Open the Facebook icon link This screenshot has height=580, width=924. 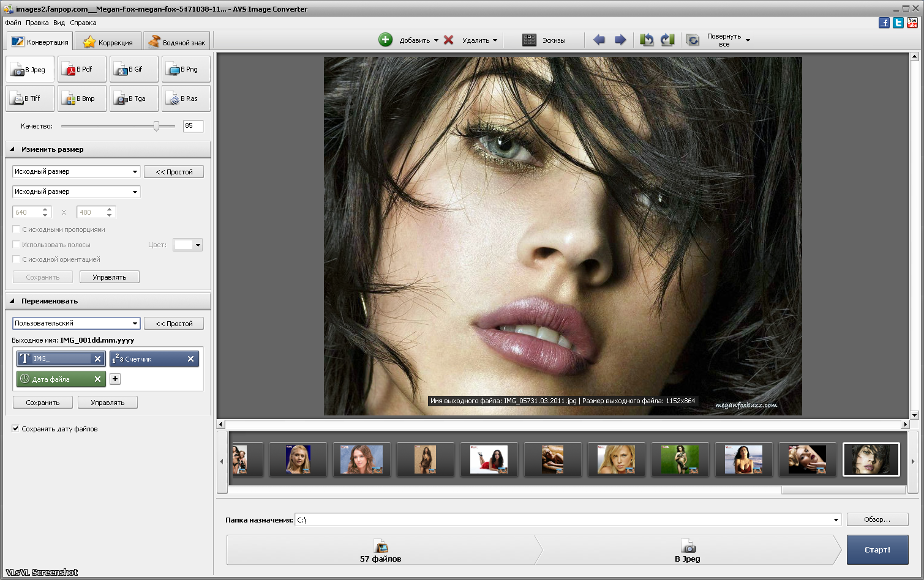[x=884, y=23]
